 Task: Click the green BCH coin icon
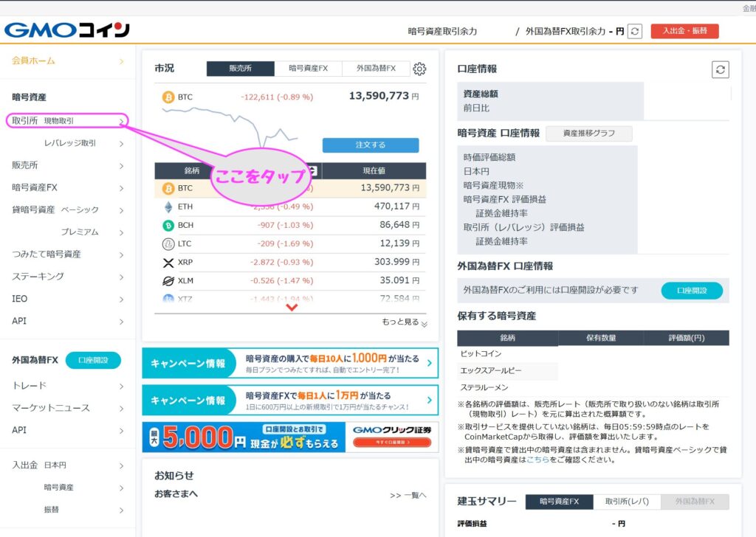[168, 225]
